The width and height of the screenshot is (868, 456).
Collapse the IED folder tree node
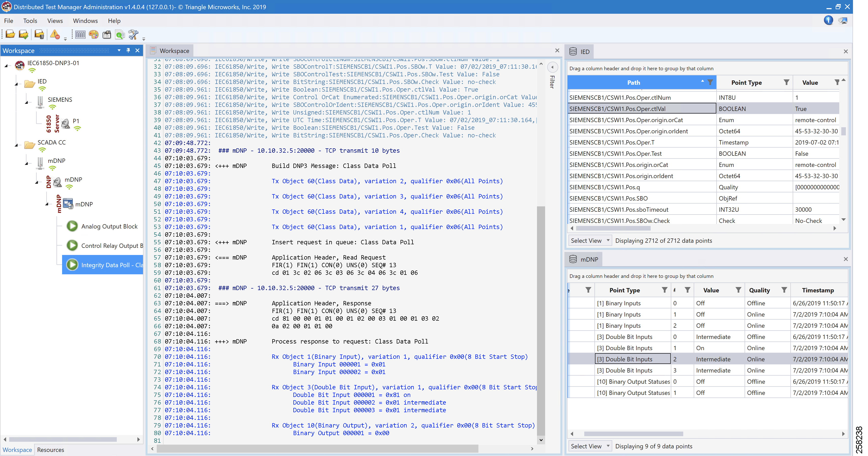tap(17, 84)
